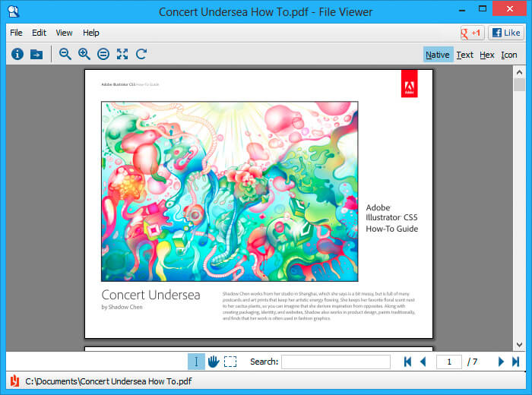Viewport: 532px width, 395px height.
Task: Click the Facebook Like button
Action: click(x=506, y=33)
